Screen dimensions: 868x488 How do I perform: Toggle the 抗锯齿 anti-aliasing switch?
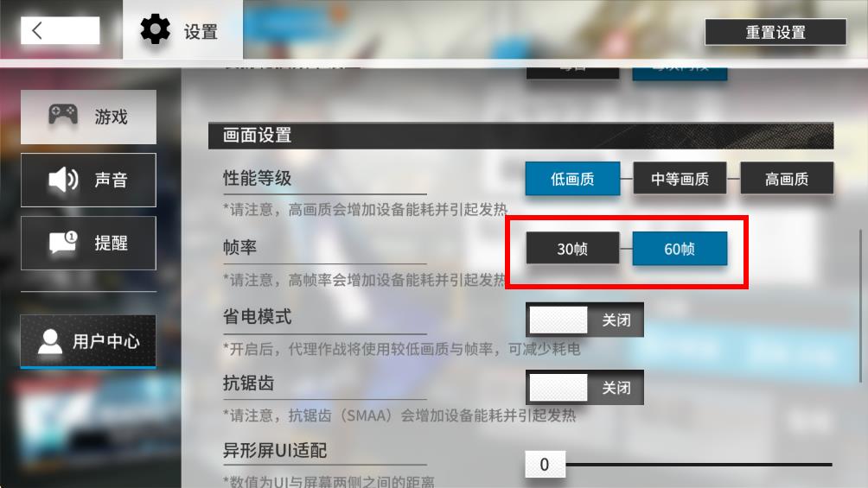pos(584,387)
